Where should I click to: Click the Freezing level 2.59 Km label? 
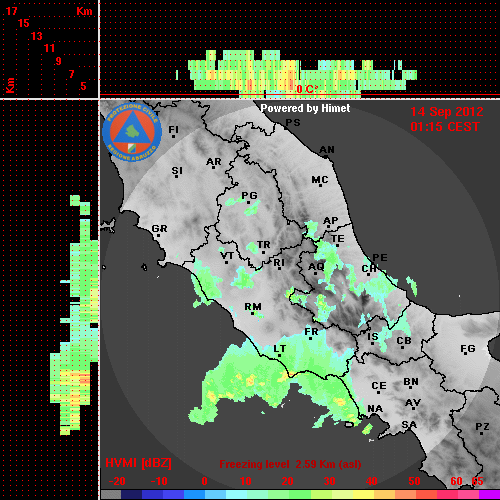coord(290,464)
